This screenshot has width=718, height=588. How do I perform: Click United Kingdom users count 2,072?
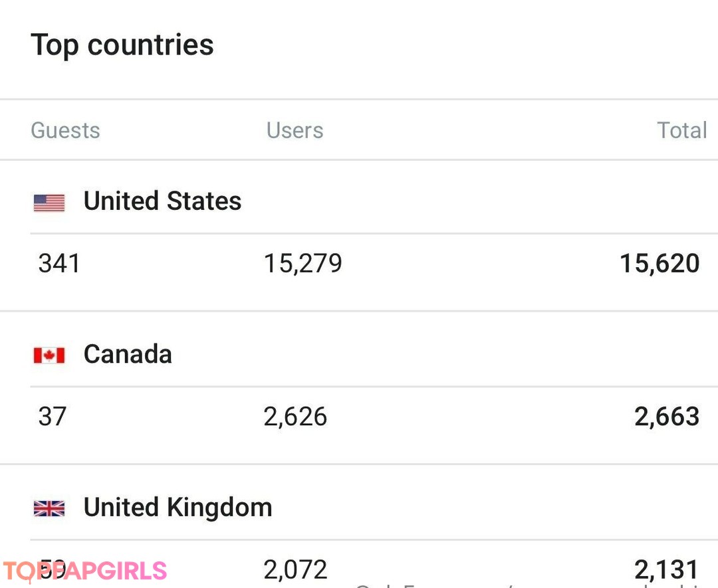(x=295, y=569)
